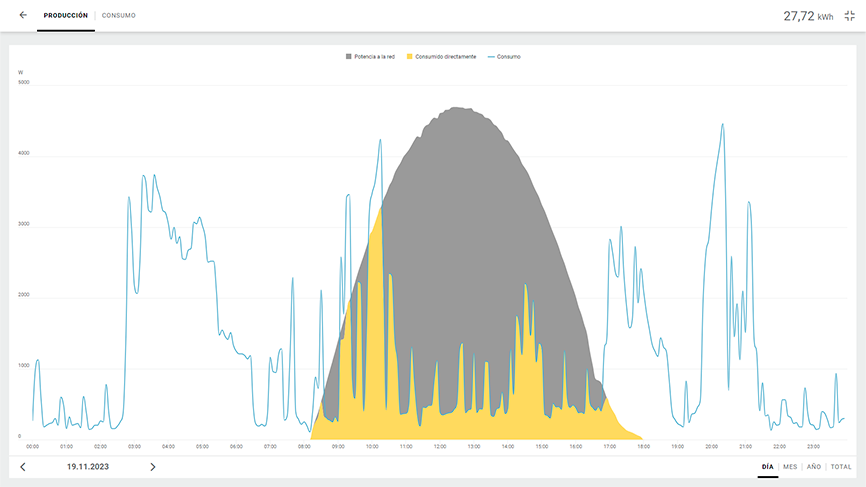Open the CONSUMO tab

point(119,16)
